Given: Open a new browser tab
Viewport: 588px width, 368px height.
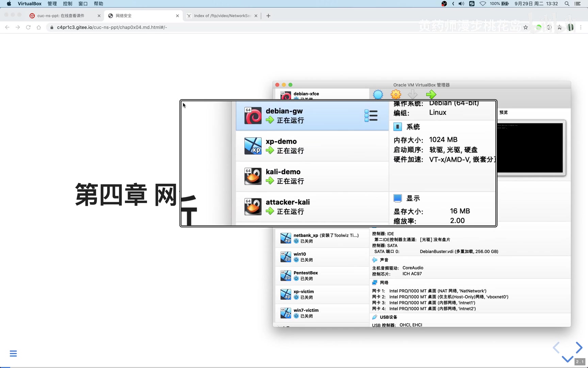Looking at the screenshot, I should (268, 16).
